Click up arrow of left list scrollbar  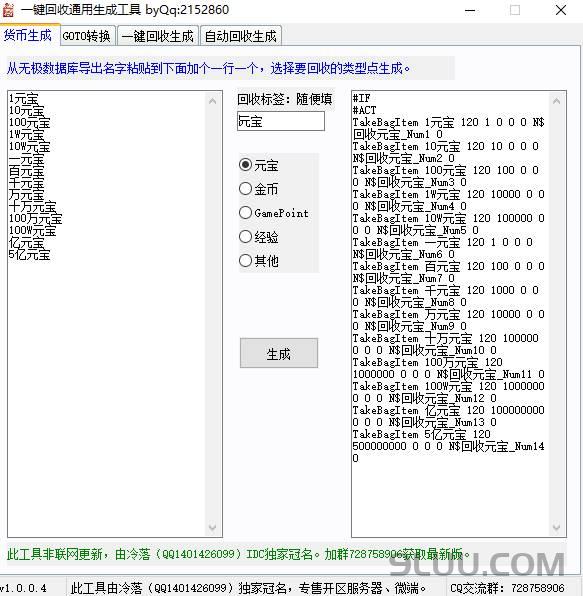[x=212, y=101]
